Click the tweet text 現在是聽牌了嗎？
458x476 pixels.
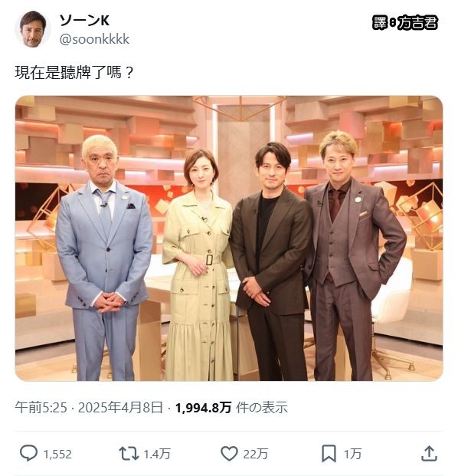click(x=74, y=73)
